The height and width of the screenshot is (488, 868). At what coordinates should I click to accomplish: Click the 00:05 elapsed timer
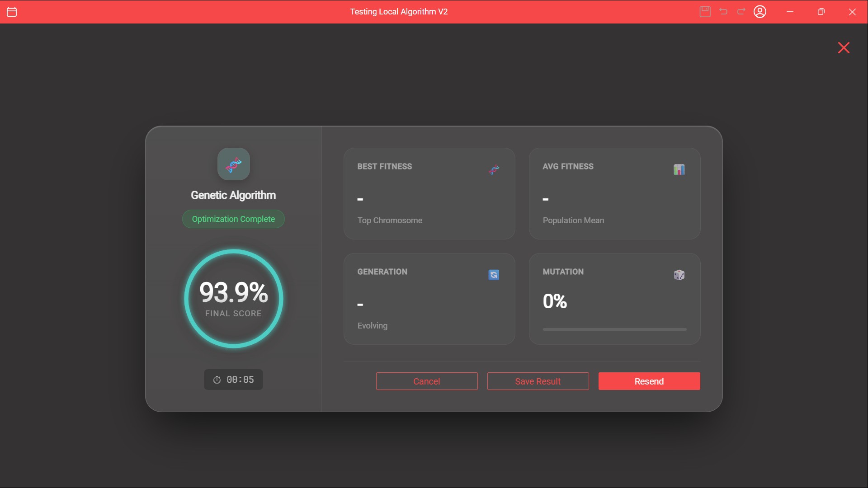point(240,380)
